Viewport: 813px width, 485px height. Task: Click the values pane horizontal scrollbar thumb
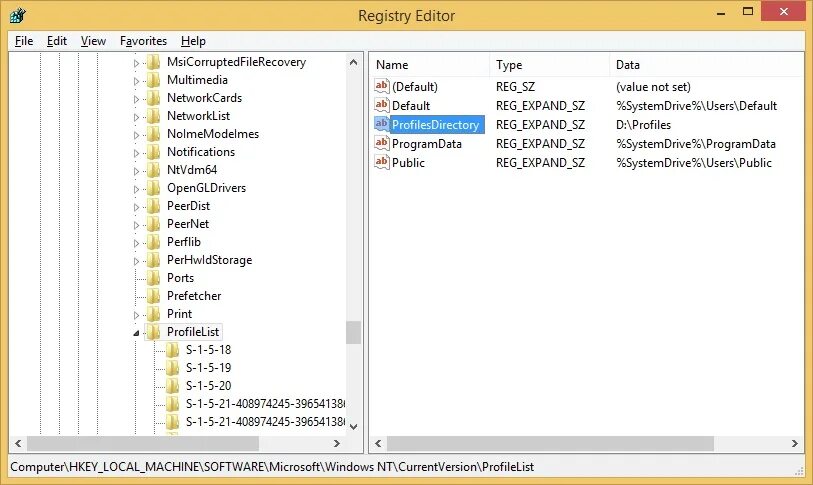pyautogui.click(x=550, y=444)
